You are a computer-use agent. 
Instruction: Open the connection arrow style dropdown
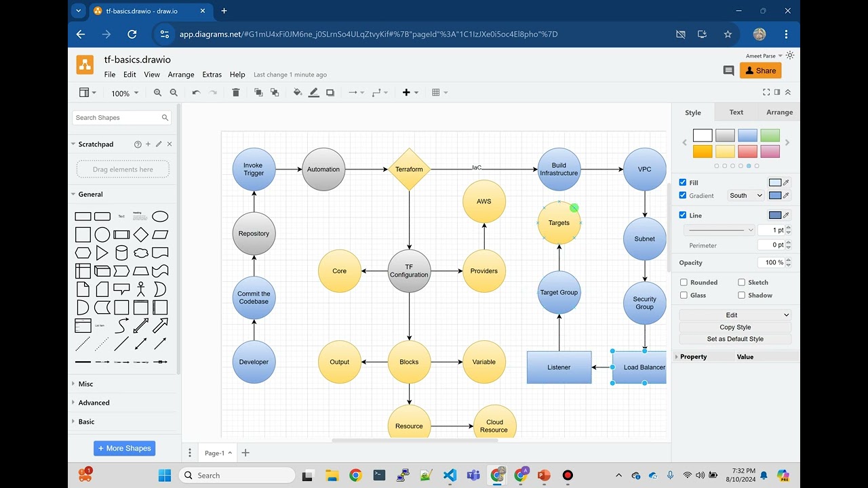tap(356, 93)
